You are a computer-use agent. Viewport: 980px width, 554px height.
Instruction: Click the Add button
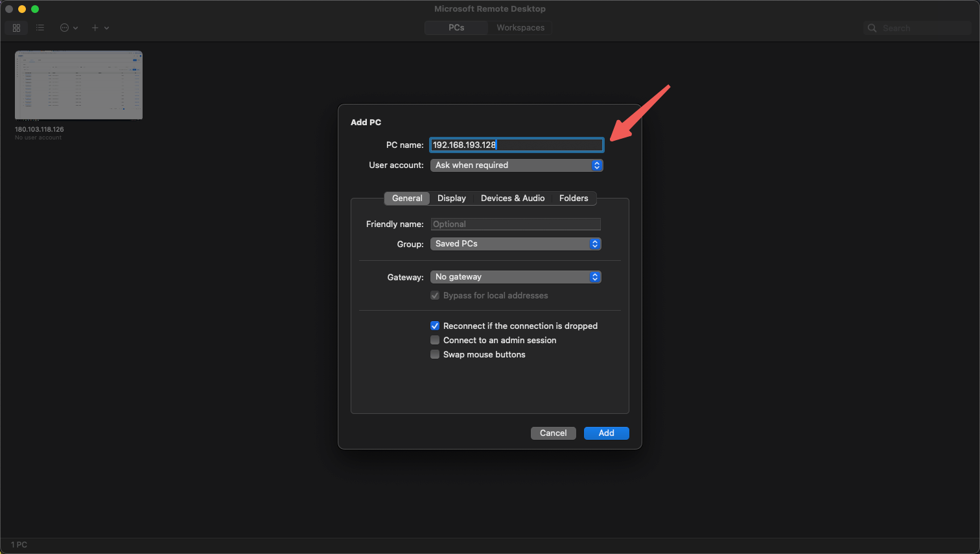(607, 433)
